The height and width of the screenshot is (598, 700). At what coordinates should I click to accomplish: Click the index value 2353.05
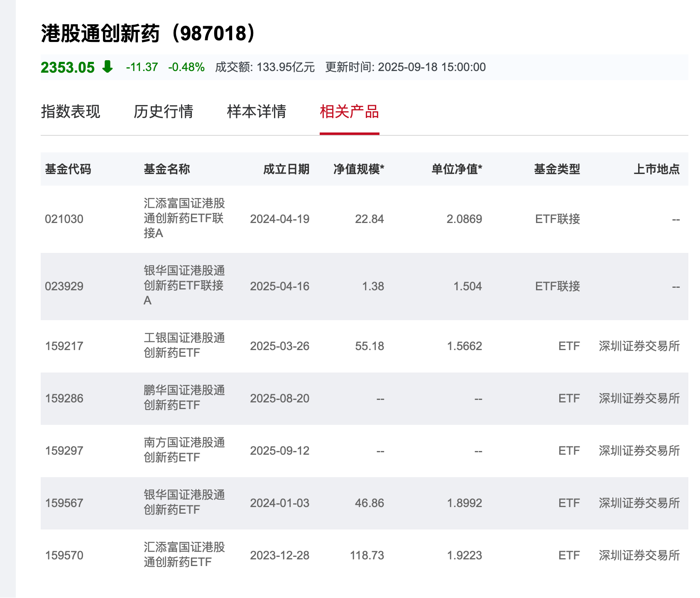click(x=68, y=67)
